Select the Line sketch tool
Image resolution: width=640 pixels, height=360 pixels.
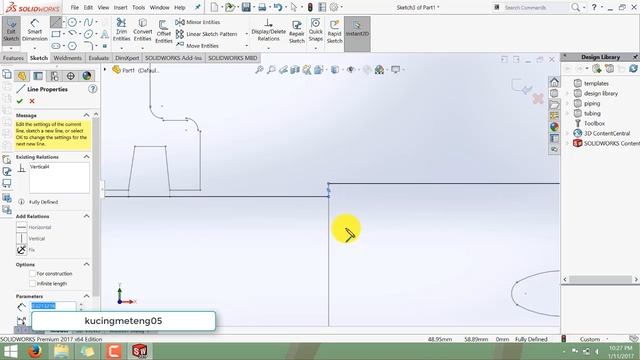coord(56,22)
